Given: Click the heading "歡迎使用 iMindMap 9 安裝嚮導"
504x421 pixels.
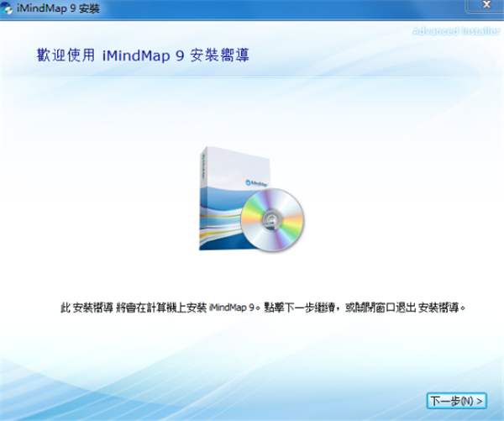Looking at the screenshot, I should 143,55.
